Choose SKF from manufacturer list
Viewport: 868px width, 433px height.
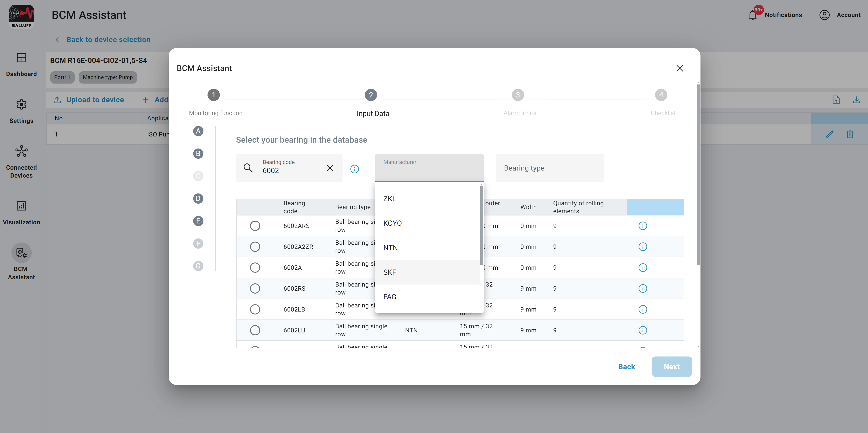pyautogui.click(x=390, y=272)
